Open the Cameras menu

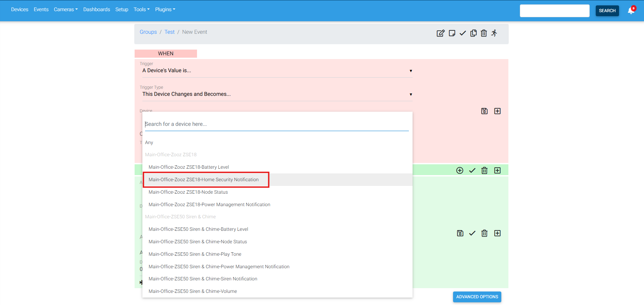pyautogui.click(x=66, y=9)
